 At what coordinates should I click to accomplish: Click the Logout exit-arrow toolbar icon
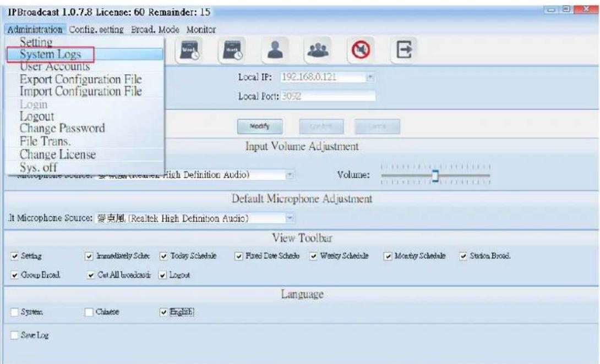coord(404,49)
